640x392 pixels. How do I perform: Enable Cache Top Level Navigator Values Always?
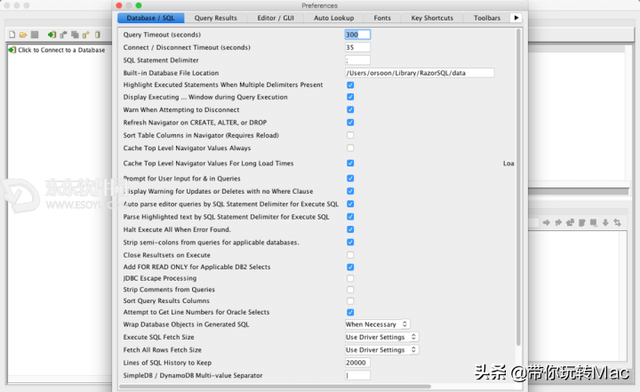pos(350,148)
